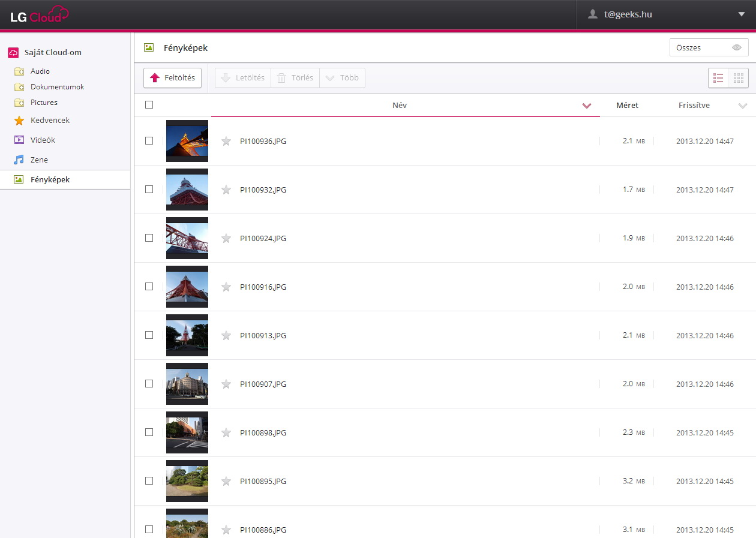Open thumbnail of PI100924.JPG
Image resolution: width=756 pixels, height=538 pixels.
click(187, 238)
